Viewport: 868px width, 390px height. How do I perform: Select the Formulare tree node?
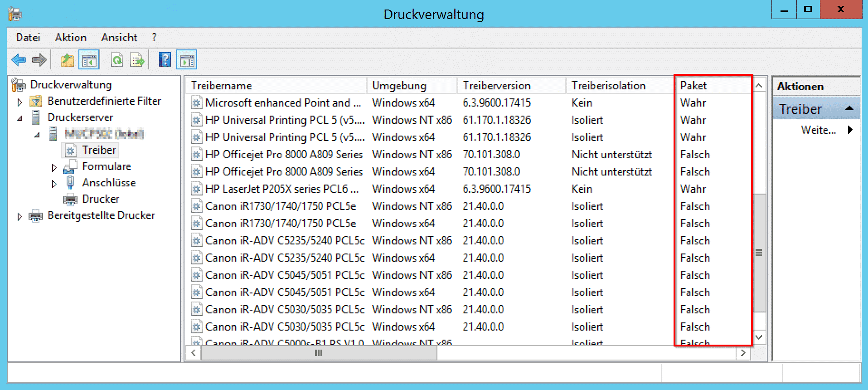tap(107, 166)
